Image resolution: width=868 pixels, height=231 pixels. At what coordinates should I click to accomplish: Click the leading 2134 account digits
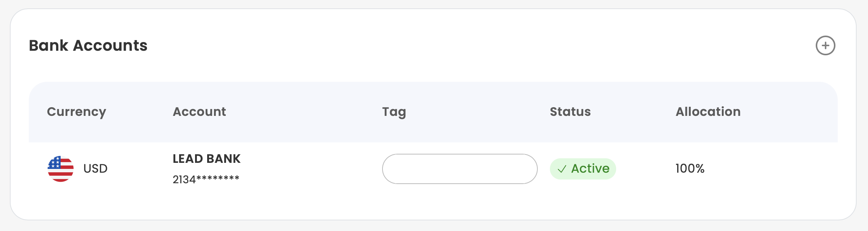coord(184,179)
